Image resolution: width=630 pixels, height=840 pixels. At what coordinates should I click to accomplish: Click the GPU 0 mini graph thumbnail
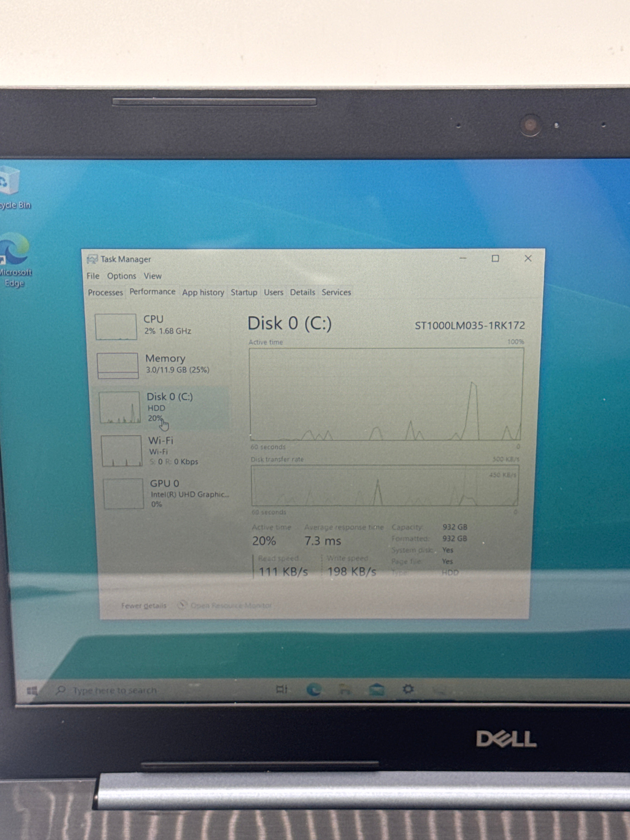123,493
